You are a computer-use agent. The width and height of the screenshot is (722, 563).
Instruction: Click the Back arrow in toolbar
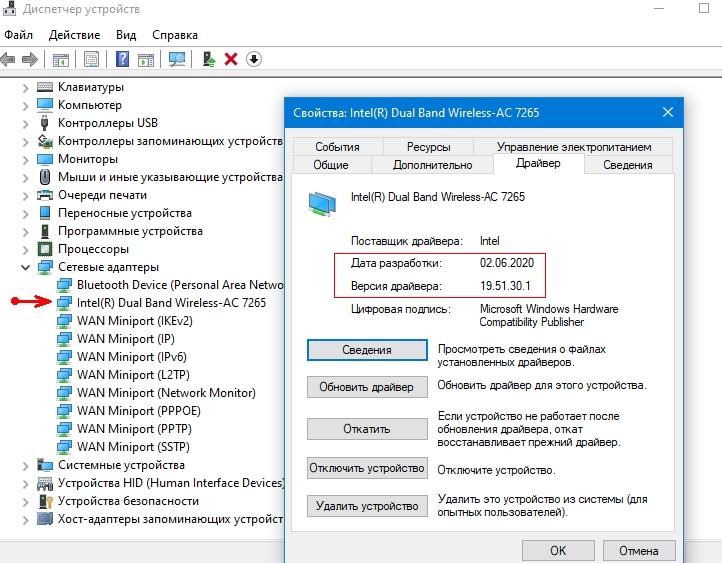click(10, 59)
